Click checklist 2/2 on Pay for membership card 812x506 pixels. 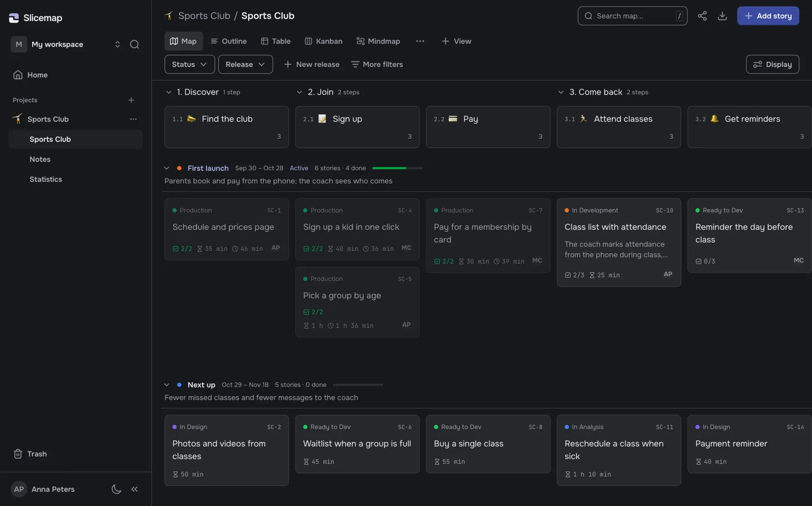pyautogui.click(x=444, y=261)
